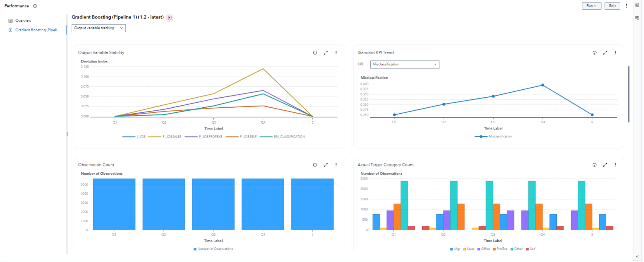Open the top-right overflow menu
The height and width of the screenshot is (262, 644).
(x=626, y=6)
